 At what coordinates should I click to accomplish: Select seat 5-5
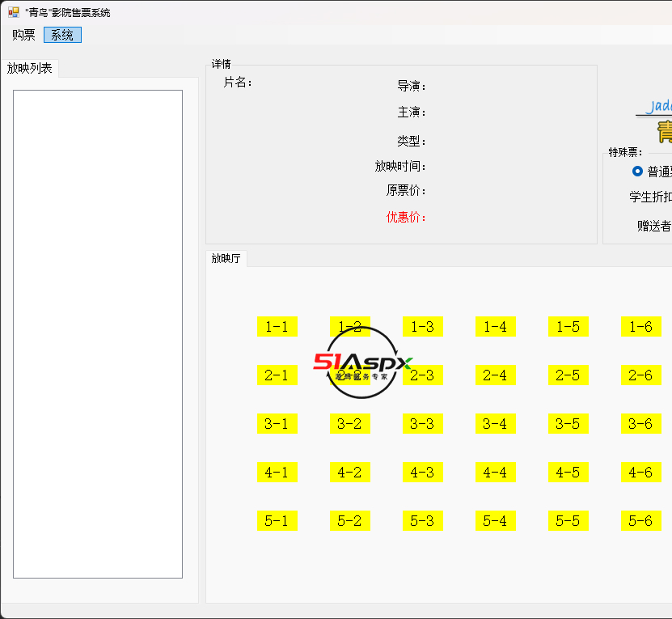568,520
